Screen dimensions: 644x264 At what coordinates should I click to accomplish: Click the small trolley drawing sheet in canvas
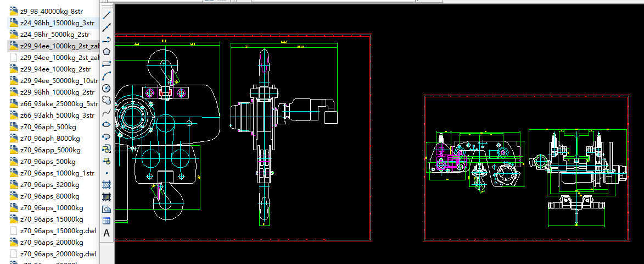coord(527,168)
